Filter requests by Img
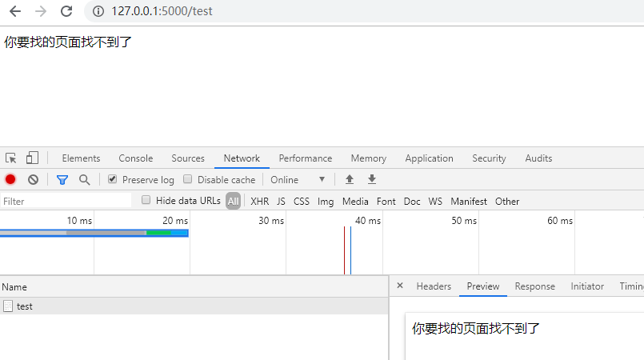The width and height of the screenshot is (644, 360). pyautogui.click(x=326, y=202)
